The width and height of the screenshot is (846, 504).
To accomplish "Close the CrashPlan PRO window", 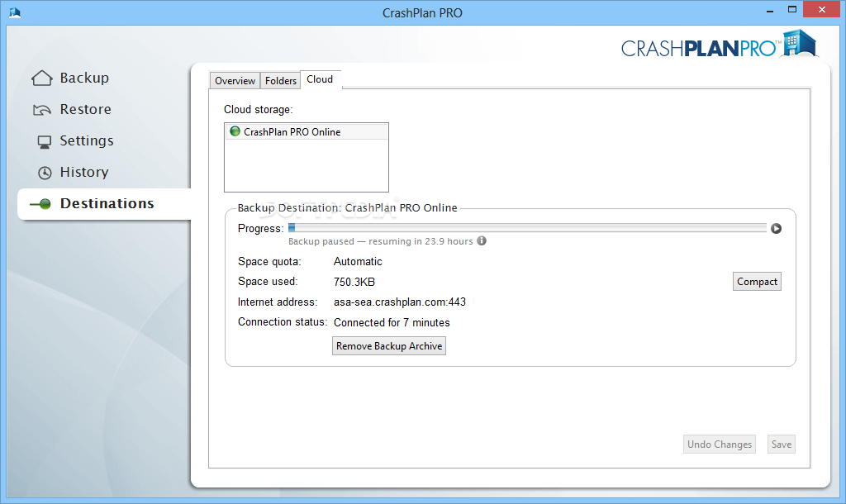I will (822, 10).
